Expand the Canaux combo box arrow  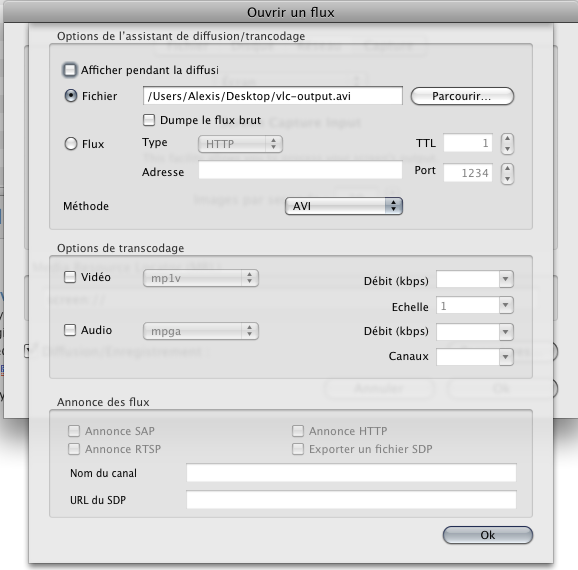[x=506, y=357]
